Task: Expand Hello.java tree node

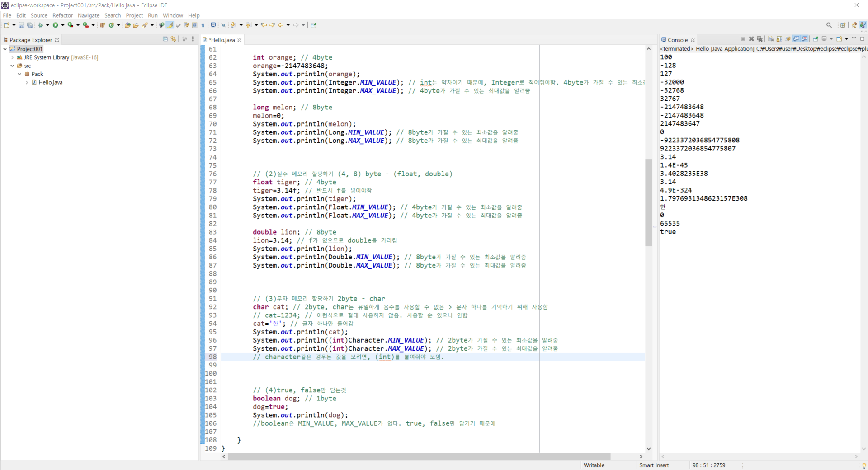Action: (27, 82)
